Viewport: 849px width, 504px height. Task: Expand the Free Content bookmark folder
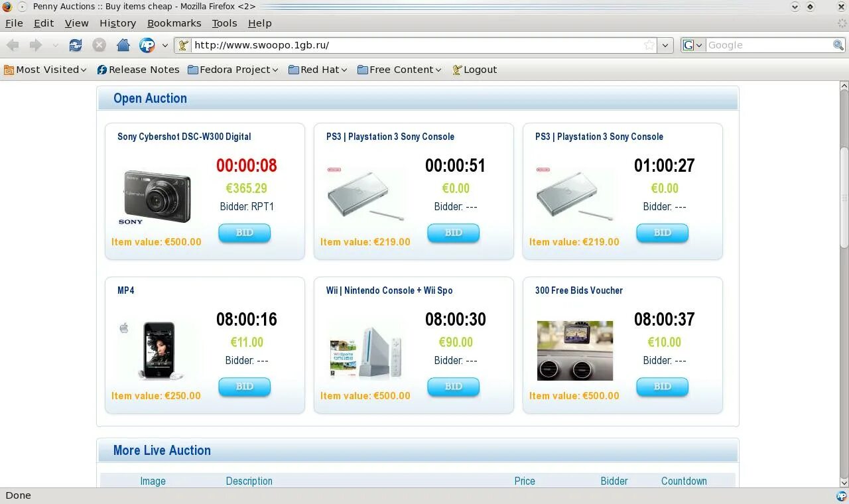pos(399,70)
